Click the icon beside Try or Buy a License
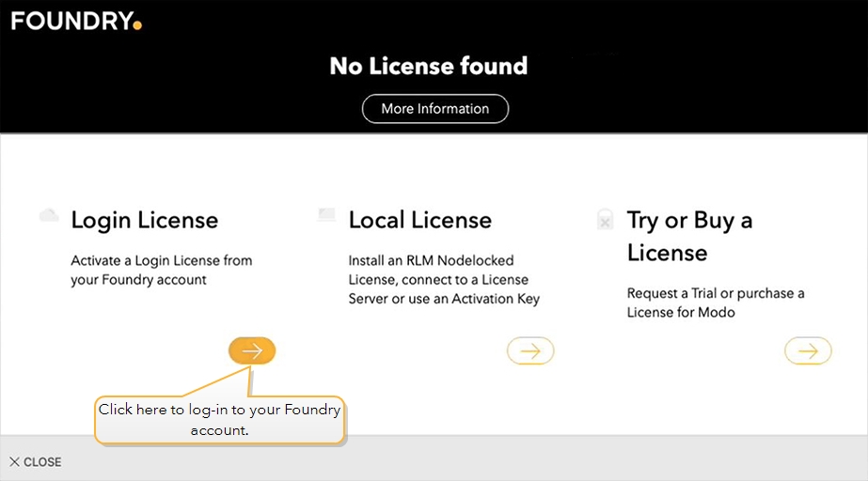The width and height of the screenshot is (868, 481). (x=606, y=220)
